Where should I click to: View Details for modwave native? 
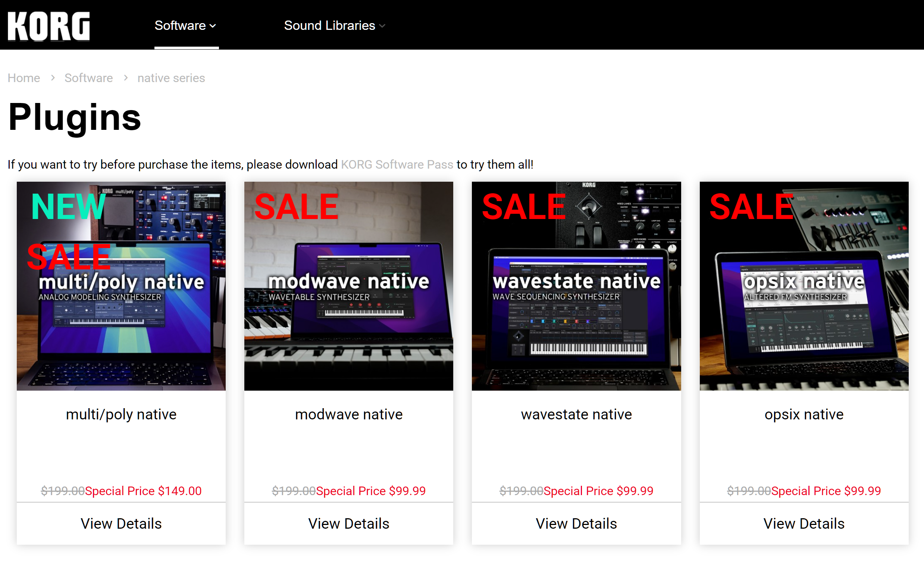(349, 523)
